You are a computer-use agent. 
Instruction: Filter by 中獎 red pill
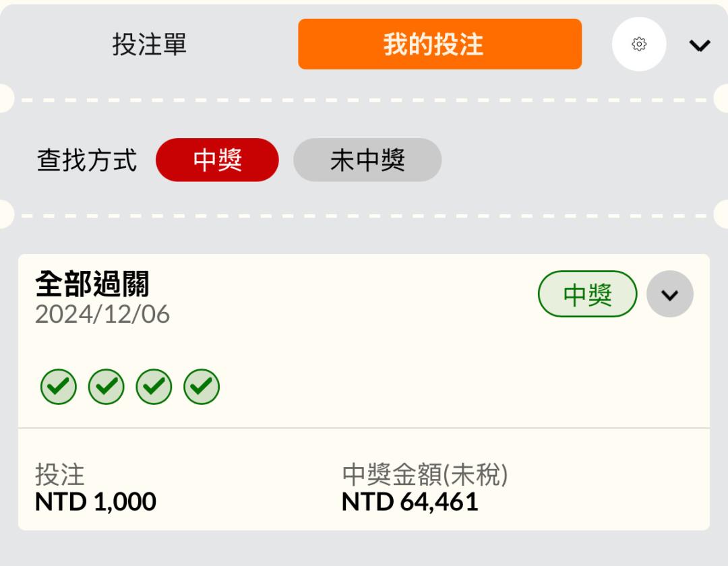217,160
